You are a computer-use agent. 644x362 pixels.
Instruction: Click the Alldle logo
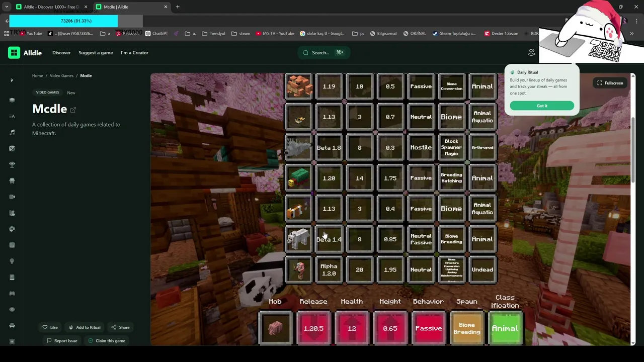(x=25, y=53)
